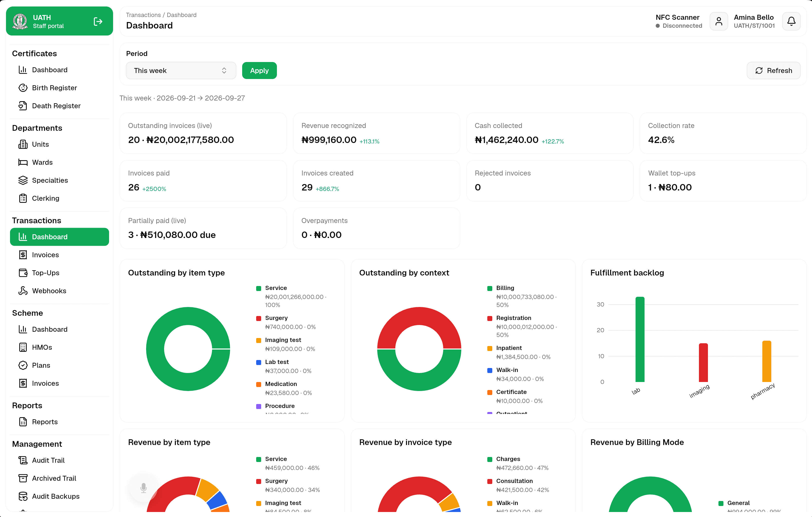
Task: Open the Webhooks menu item
Action: (59, 290)
